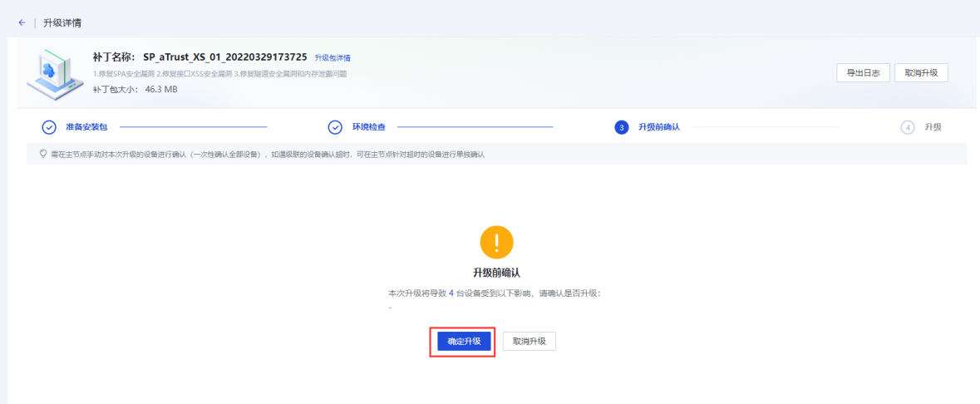Confirm with the 确定升级 button
This screenshot has height=404, width=980.
point(464,342)
